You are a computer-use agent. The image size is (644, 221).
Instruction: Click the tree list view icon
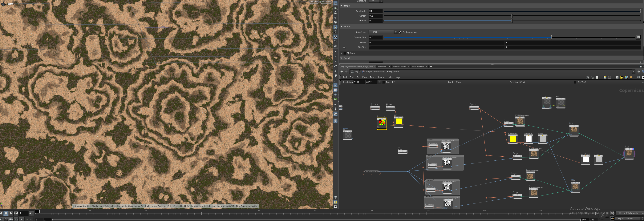coord(593,77)
